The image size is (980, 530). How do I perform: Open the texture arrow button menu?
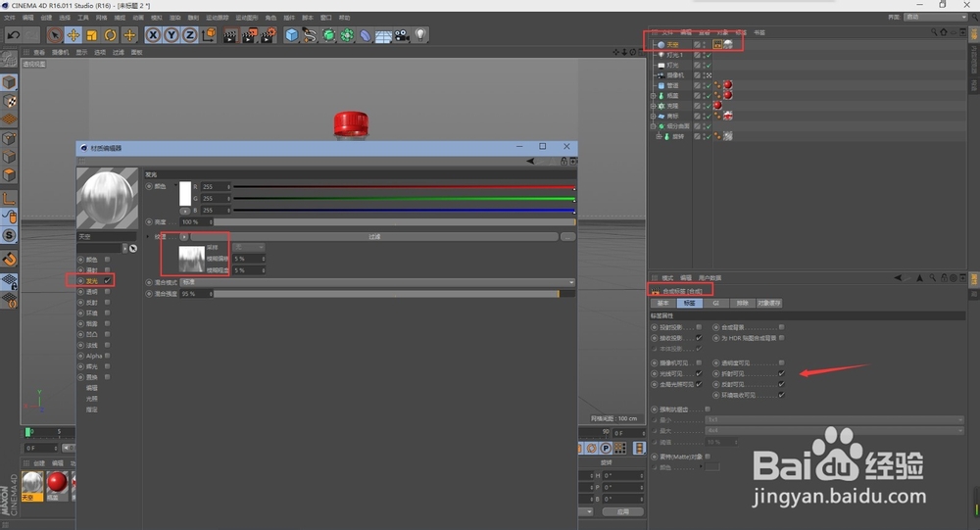184,237
